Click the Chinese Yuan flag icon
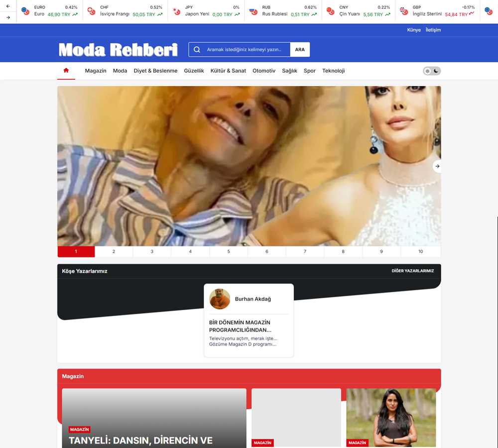Image resolution: width=498 pixels, height=448 pixels. click(331, 11)
